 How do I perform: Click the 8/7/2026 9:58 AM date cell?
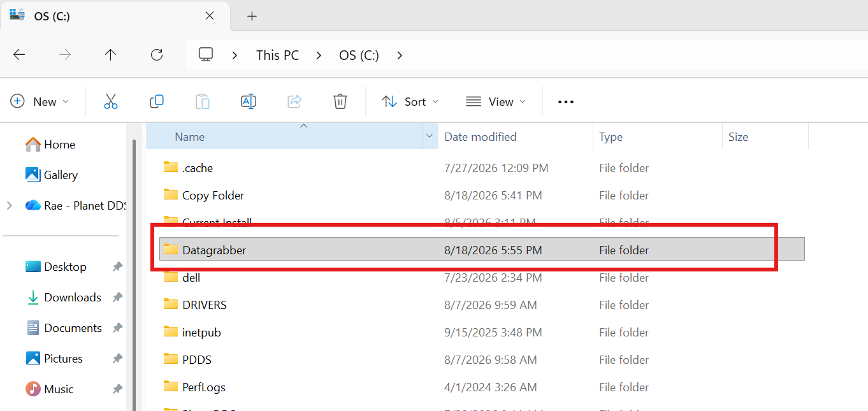click(491, 360)
